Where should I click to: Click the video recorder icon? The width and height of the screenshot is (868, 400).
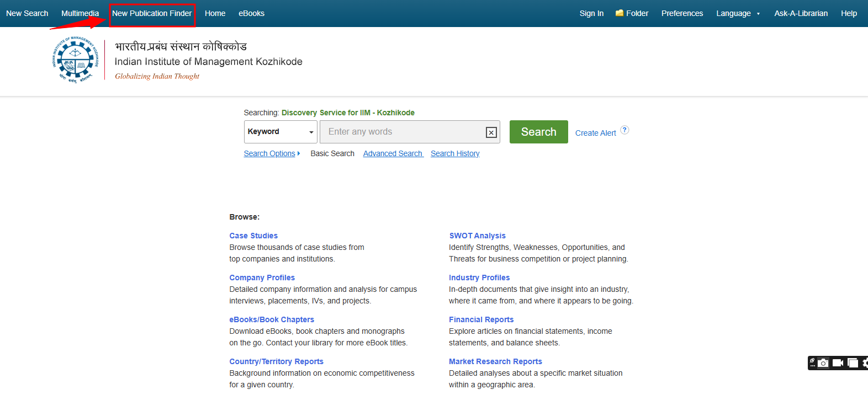click(x=838, y=363)
